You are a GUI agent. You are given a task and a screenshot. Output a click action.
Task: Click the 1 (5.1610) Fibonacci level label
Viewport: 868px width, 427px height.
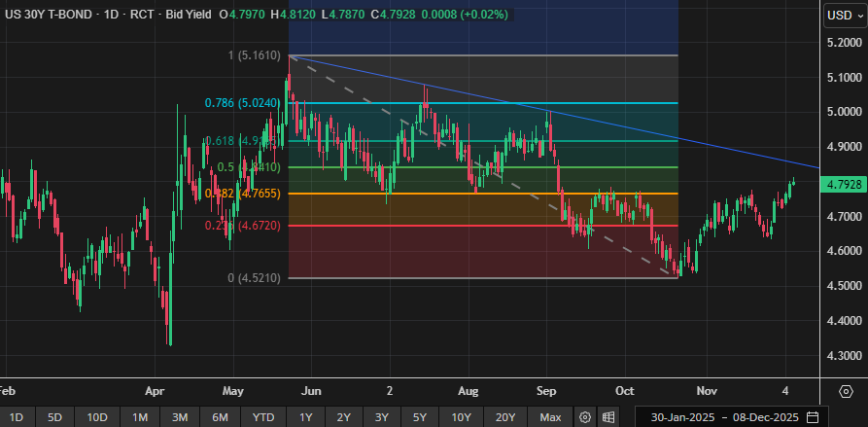click(x=254, y=56)
